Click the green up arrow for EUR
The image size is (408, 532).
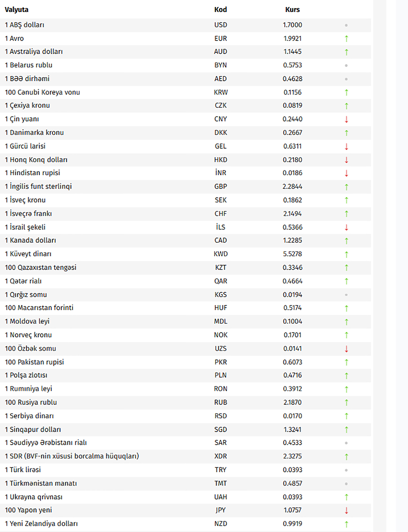click(x=346, y=39)
